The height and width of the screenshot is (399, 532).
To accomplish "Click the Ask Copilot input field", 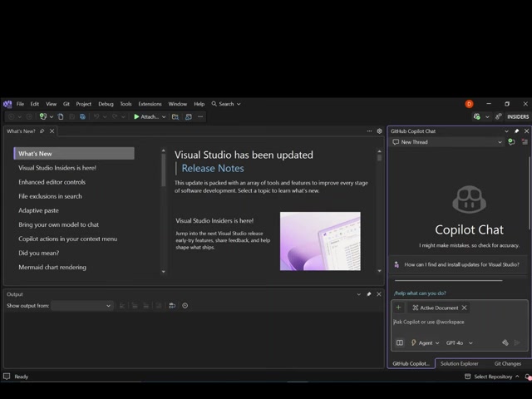I will pyautogui.click(x=460, y=322).
